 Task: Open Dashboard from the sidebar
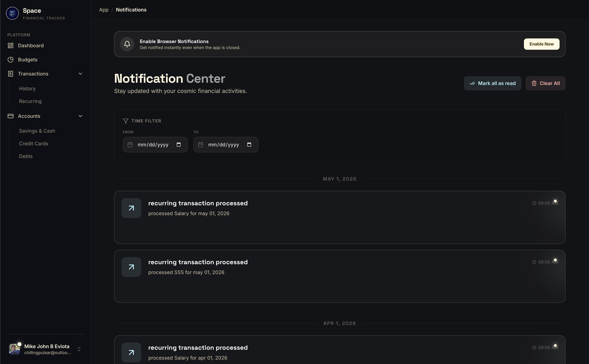click(x=45, y=45)
